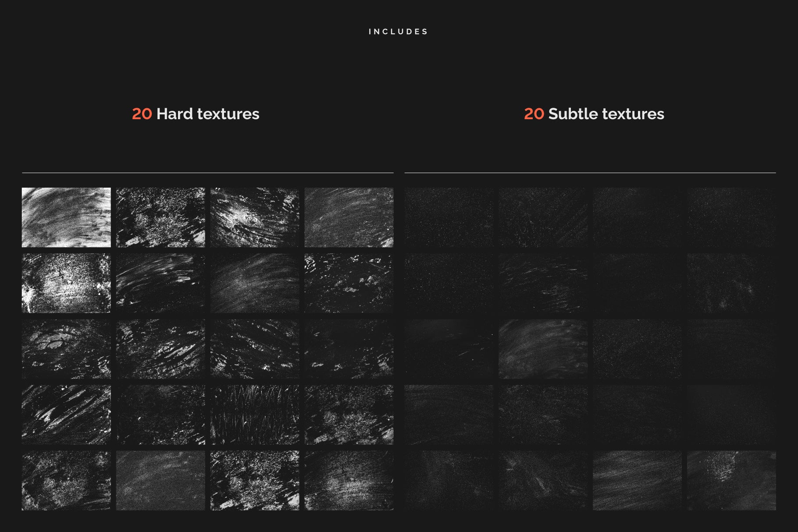The image size is (798, 532).
Task: Select grass-like scratched hard texture in the fourth row
Action: click(255, 415)
